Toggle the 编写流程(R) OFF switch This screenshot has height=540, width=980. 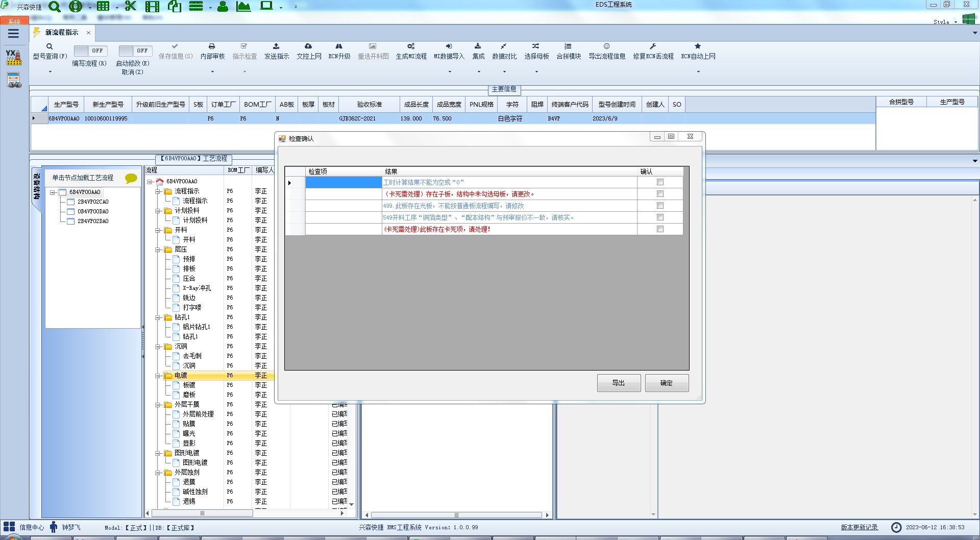pyautogui.click(x=90, y=51)
